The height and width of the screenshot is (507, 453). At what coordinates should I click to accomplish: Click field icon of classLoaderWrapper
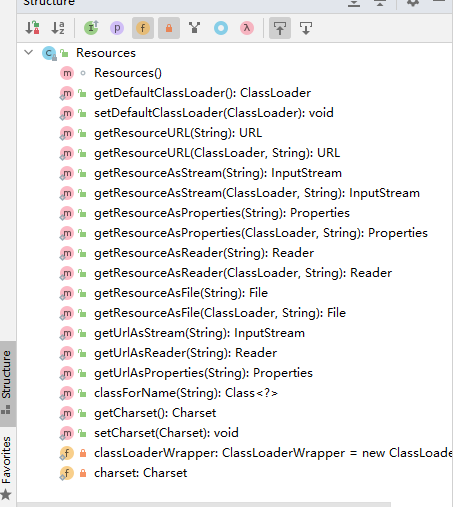[67, 453]
